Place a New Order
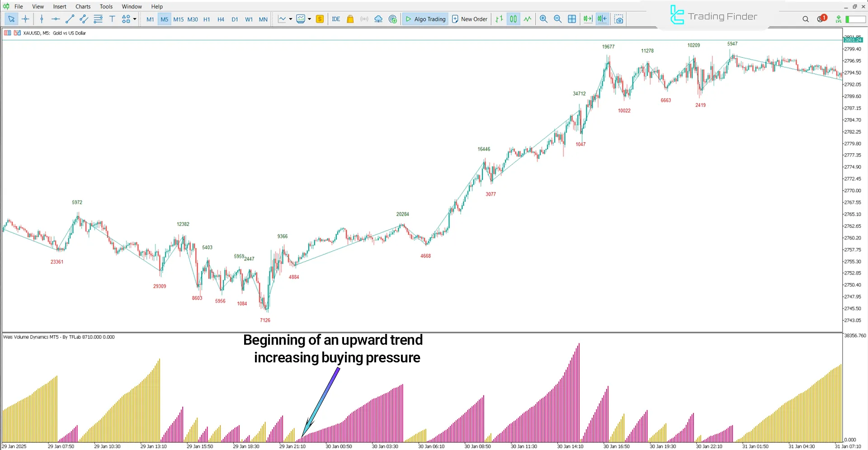This screenshot has height=450, width=868. pyautogui.click(x=470, y=19)
